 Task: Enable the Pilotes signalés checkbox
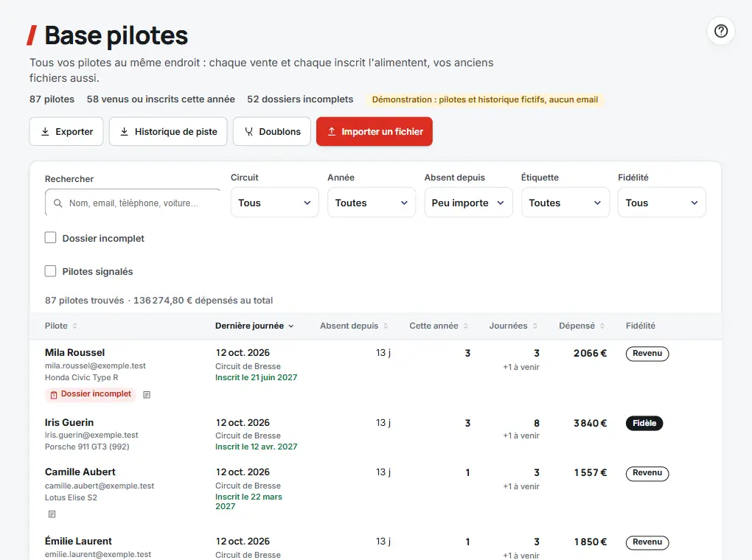(50, 271)
